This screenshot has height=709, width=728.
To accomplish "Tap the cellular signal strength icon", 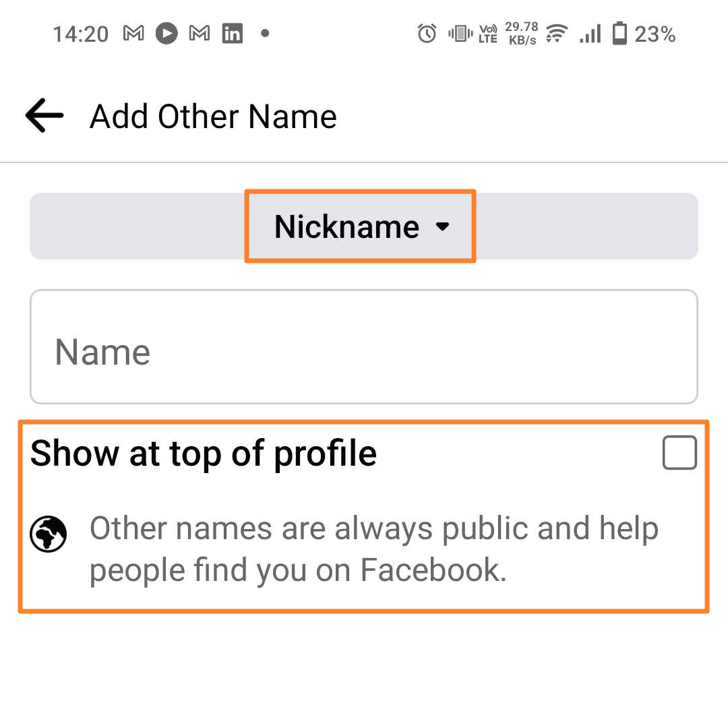I will [589, 33].
